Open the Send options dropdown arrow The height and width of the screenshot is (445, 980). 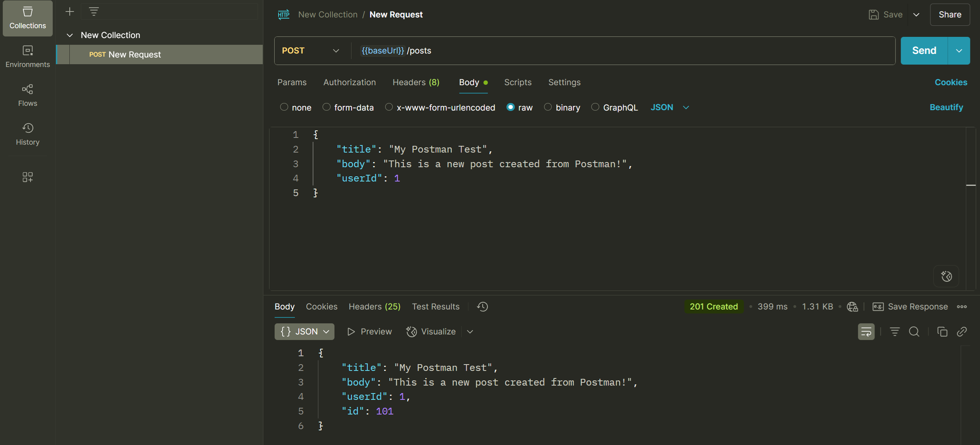(959, 51)
